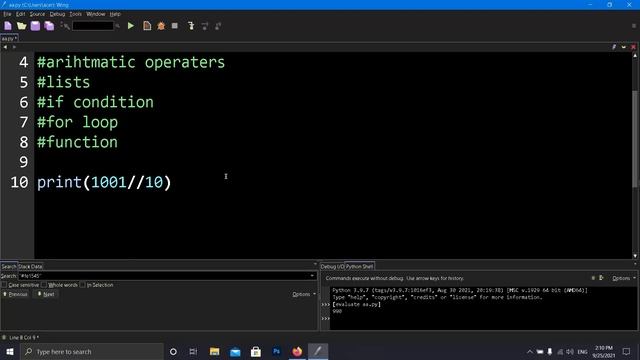Open Microsoft Store from taskbar
The height and width of the screenshot is (360, 640).
coord(256,351)
